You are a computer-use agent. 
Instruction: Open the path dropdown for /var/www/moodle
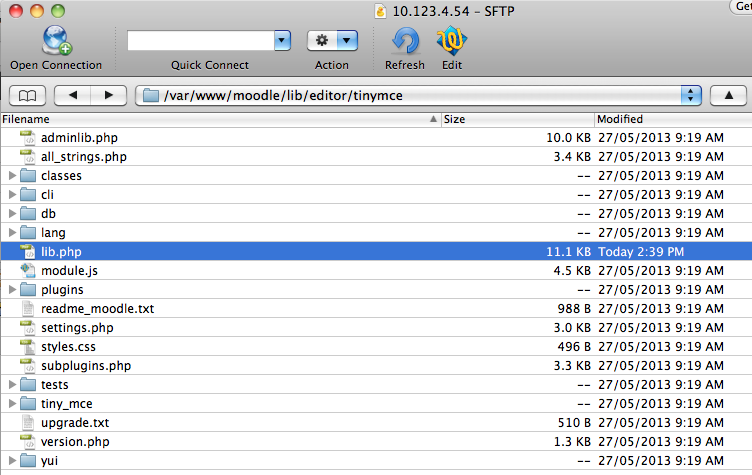[690, 95]
